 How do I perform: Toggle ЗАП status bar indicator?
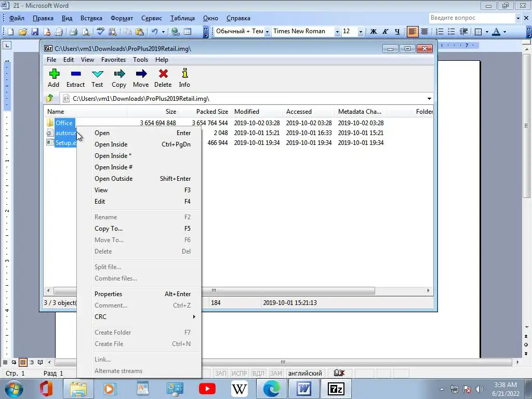click(220, 373)
